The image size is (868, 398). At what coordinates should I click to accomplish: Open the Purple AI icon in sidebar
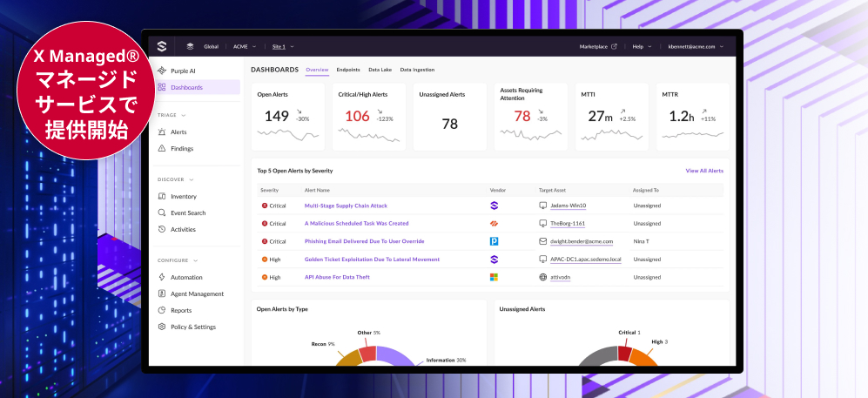162,71
